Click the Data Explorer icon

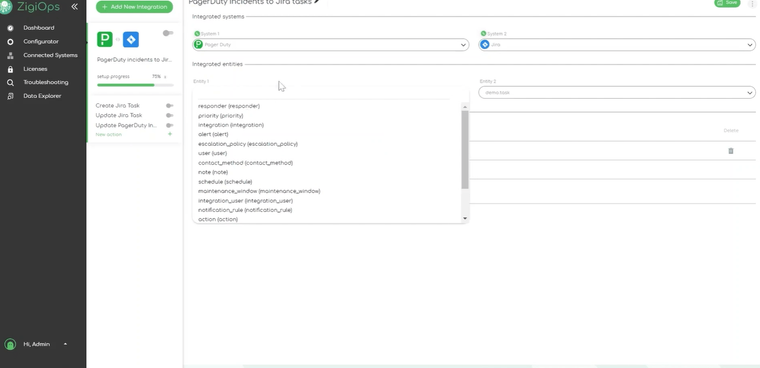pos(10,96)
